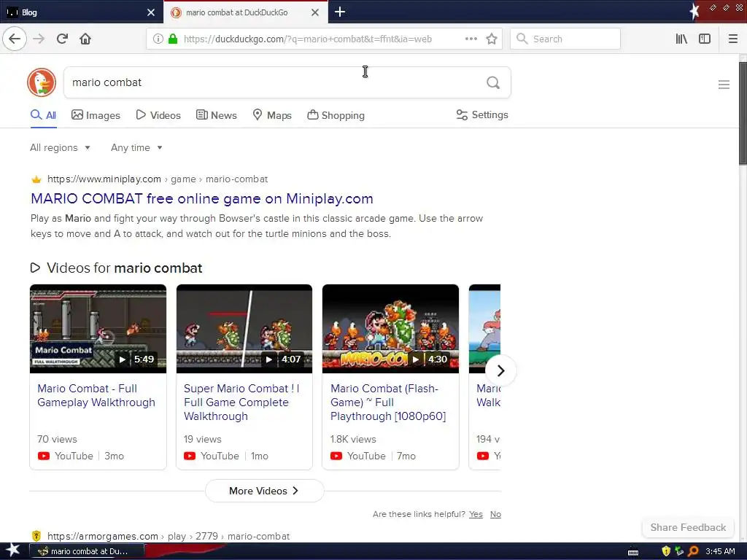Expand the Any time filter
Screen dimensions: 747x560
click(136, 147)
